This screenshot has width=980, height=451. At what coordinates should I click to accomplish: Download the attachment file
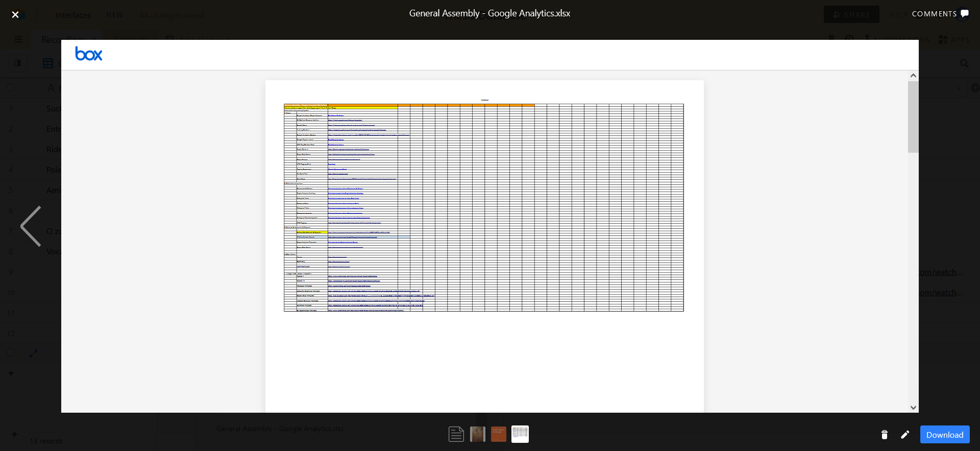pos(945,435)
